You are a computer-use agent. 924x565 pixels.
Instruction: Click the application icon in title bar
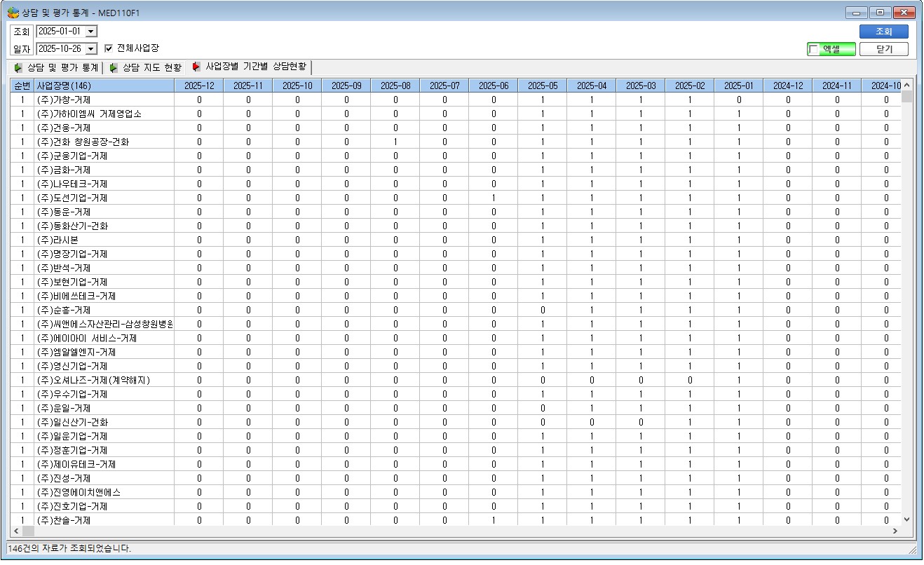click(13, 13)
